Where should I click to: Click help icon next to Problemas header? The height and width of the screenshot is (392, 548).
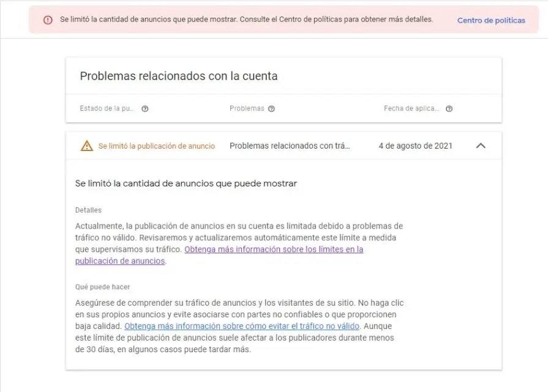pyautogui.click(x=271, y=109)
